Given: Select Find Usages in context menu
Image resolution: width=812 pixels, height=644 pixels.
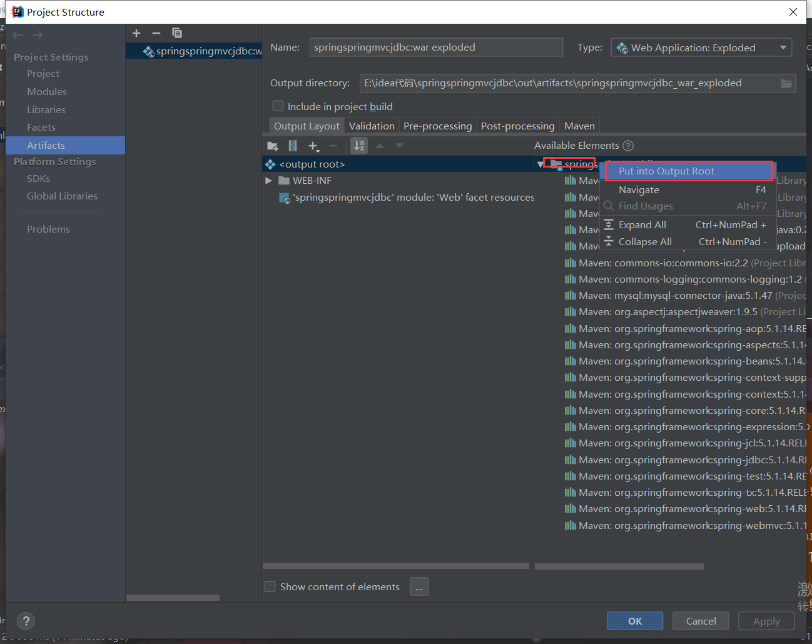Looking at the screenshot, I should [688, 206].
